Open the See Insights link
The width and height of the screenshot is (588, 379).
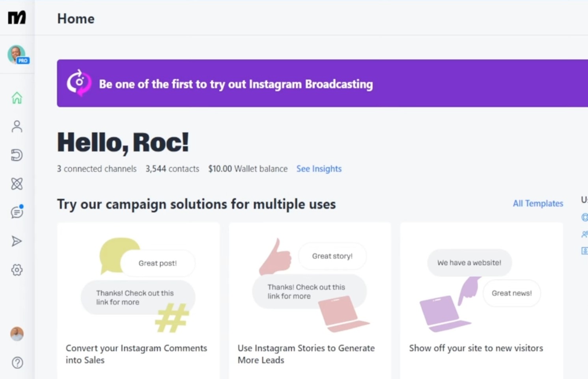(x=319, y=169)
